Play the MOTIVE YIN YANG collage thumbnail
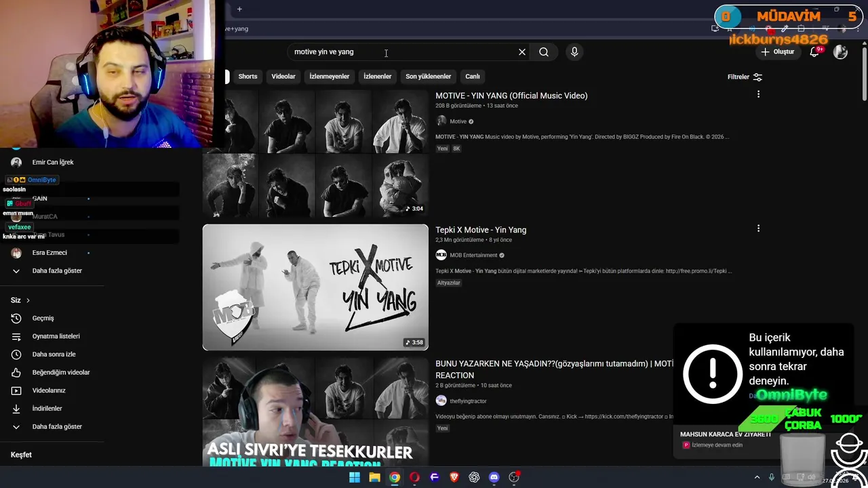868x488 pixels. pyautogui.click(x=315, y=153)
